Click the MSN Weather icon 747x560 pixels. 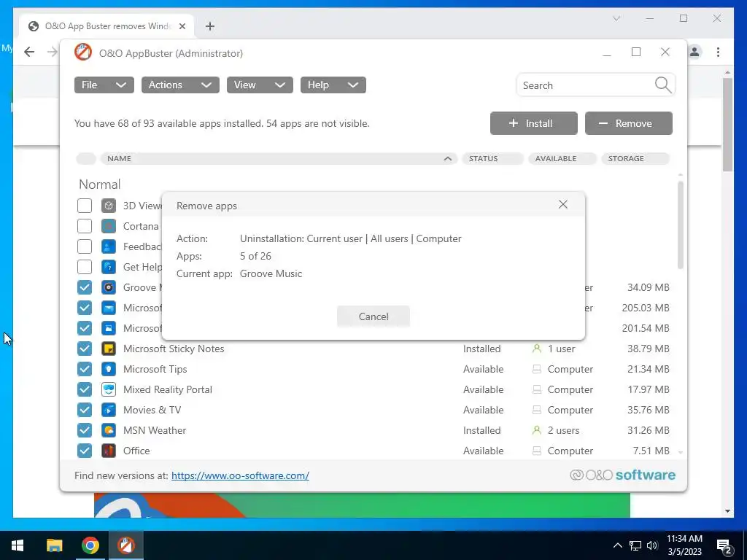click(109, 430)
